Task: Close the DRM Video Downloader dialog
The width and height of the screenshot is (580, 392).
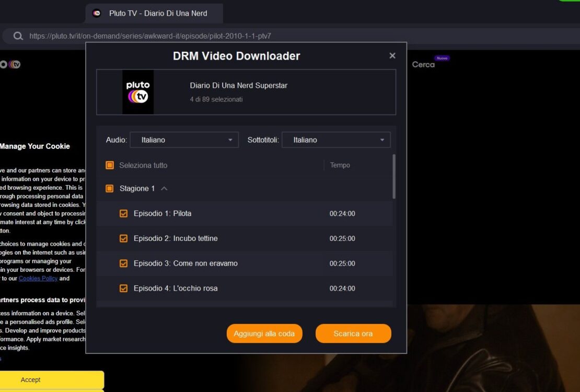Action: (x=392, y=55)
